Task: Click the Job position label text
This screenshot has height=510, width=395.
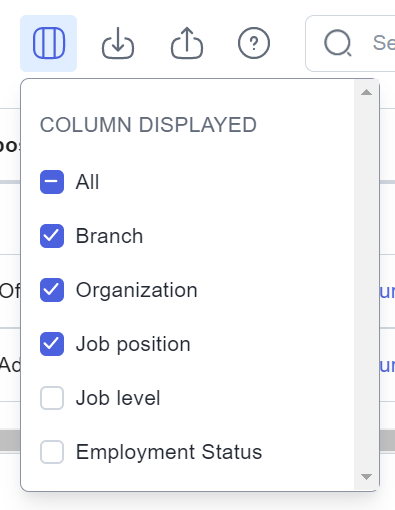Action: (133, 344)
